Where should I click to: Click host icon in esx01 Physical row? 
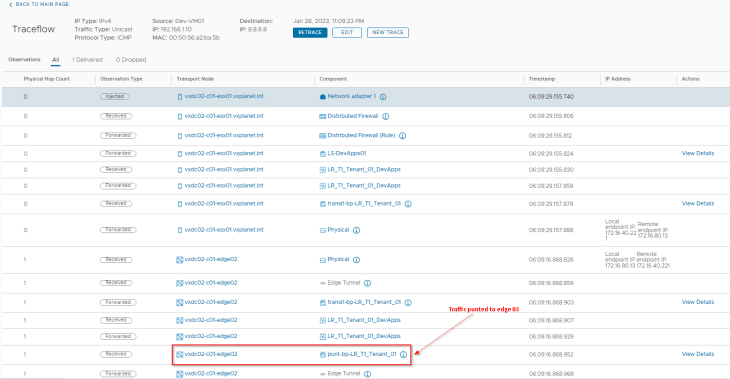[x=180, y=230]
